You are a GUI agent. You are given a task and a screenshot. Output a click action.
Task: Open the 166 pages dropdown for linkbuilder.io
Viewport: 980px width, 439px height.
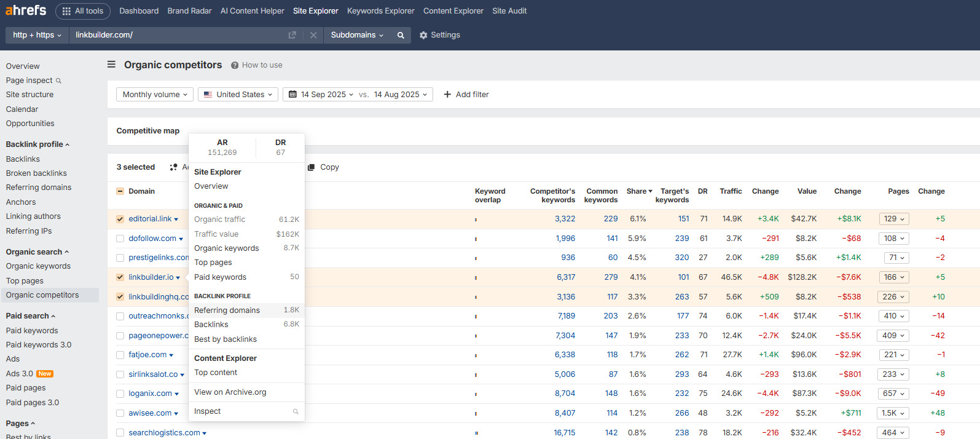893,277
